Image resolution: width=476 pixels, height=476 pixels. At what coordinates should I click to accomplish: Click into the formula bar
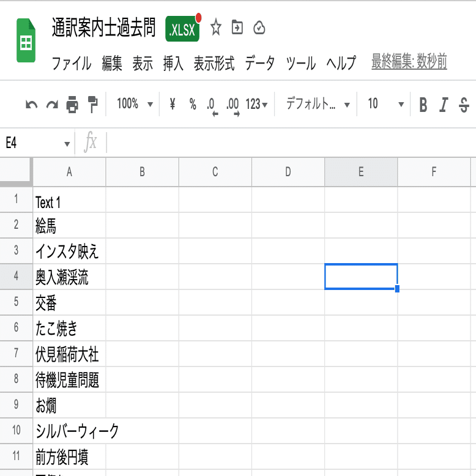[x=291, y=143]
